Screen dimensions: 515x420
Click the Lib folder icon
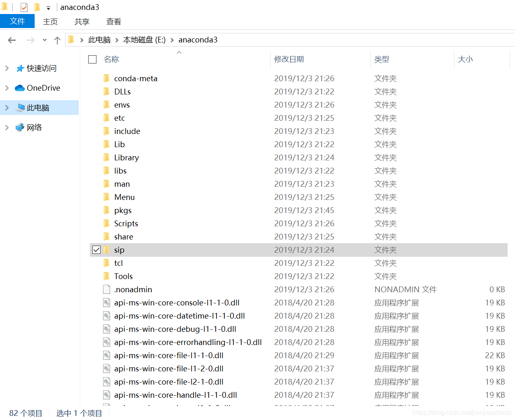coord(106,144)
